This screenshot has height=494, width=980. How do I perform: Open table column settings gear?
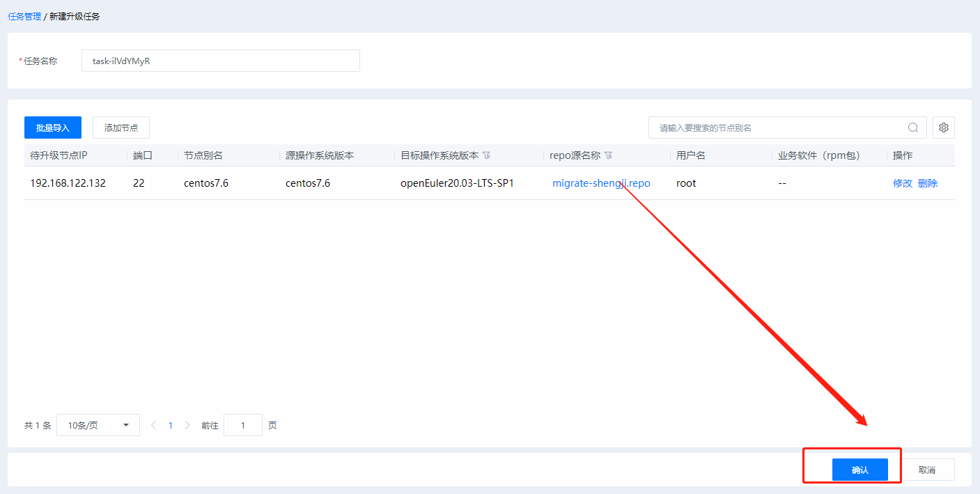(x=944, y=128)
